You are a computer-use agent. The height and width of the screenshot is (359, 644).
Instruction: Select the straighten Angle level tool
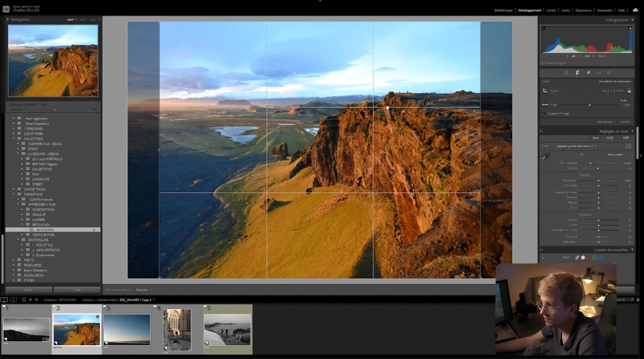(545, 105)
